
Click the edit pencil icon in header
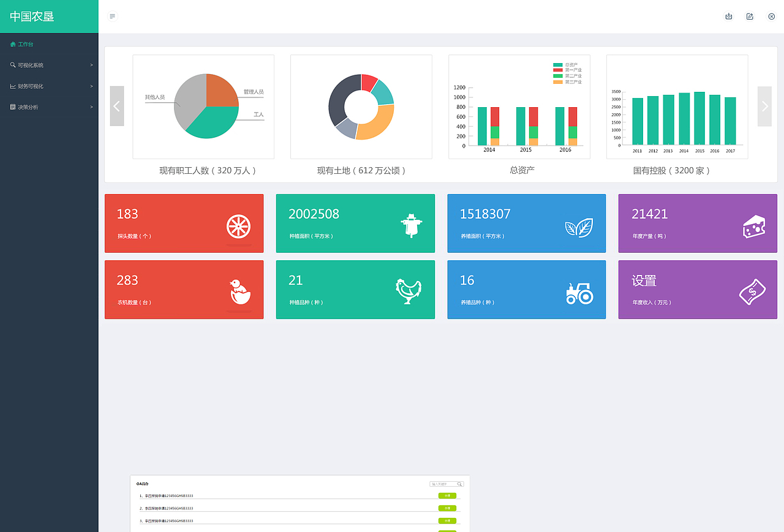tap(750, 17)
